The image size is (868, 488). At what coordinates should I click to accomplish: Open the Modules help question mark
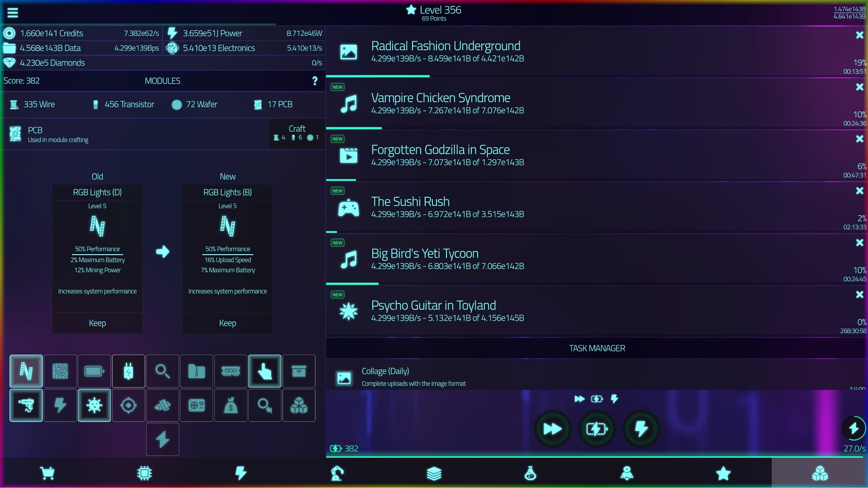(315, 81)
